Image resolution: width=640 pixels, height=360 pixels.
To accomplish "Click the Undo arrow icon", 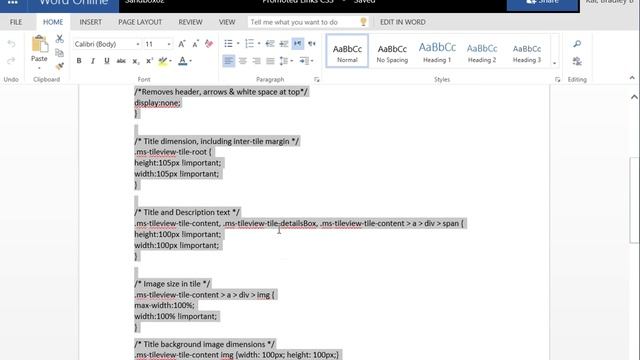I will 11,44.
